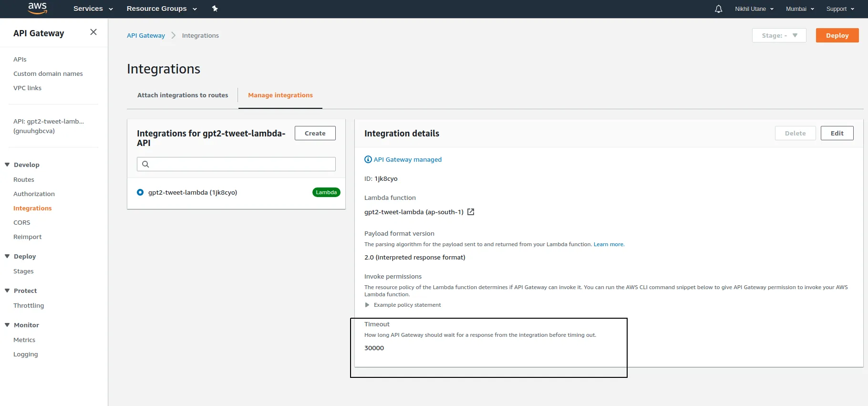Expand the Example policy statement section
Image resolution: width=868 pixels, height=406 pixels.
click(367, 305)
